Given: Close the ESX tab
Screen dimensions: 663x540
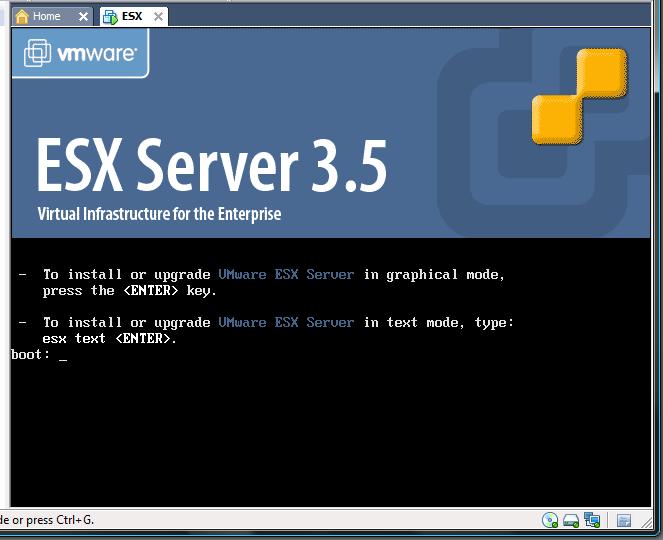Looking at the screenshot, I should (159, 16).
